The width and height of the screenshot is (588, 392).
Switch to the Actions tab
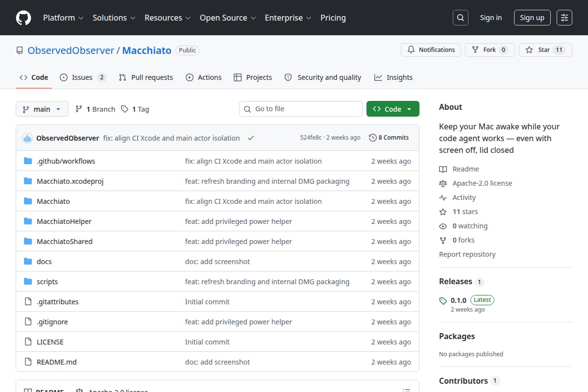(x=204, y=77)
